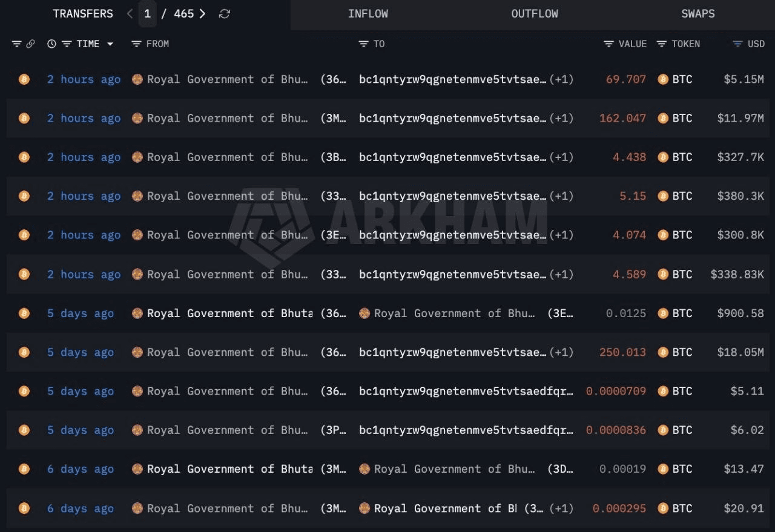Switch to the OUTFLOW tab
Viewport: 775px width, 532px height.
point(535,14)
